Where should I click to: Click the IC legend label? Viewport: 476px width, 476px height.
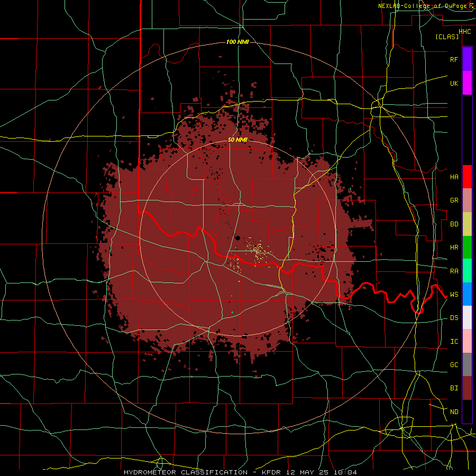coord(454,342)
